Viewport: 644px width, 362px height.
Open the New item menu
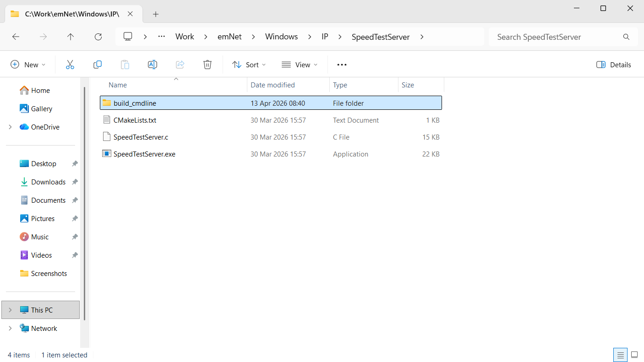(27, 65)
